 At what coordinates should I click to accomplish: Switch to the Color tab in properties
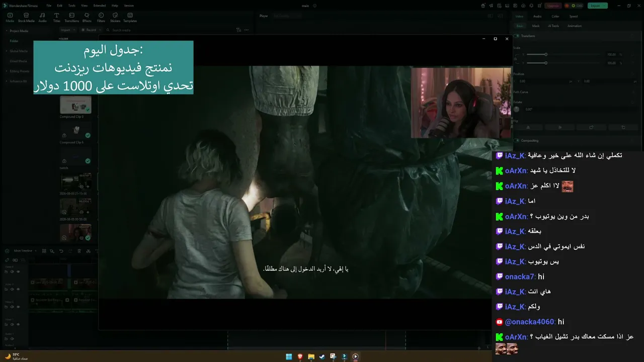[x=555, y=16]
